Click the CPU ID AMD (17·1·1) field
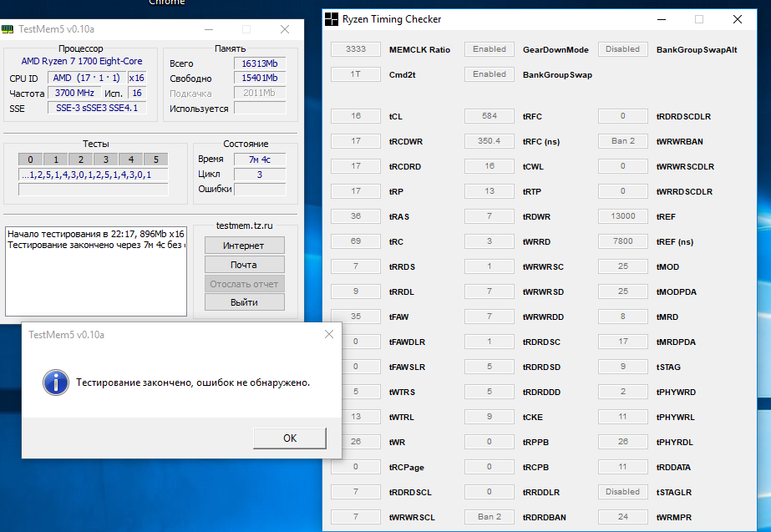The height and width of the screenshot is (532, 771). [87, 78]
